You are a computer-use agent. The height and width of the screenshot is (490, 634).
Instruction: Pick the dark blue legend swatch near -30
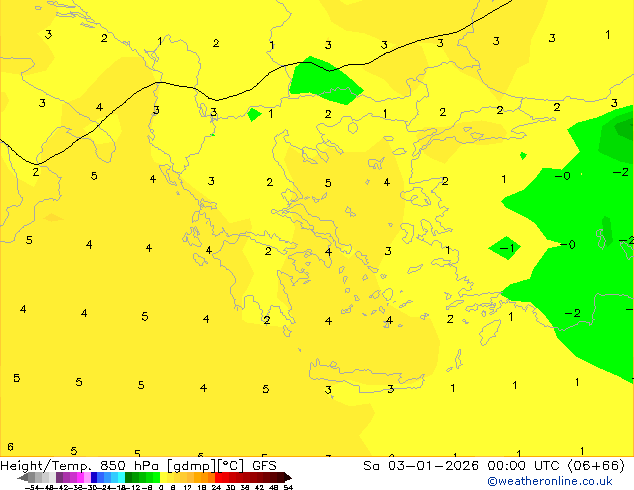tap(94, 477)
